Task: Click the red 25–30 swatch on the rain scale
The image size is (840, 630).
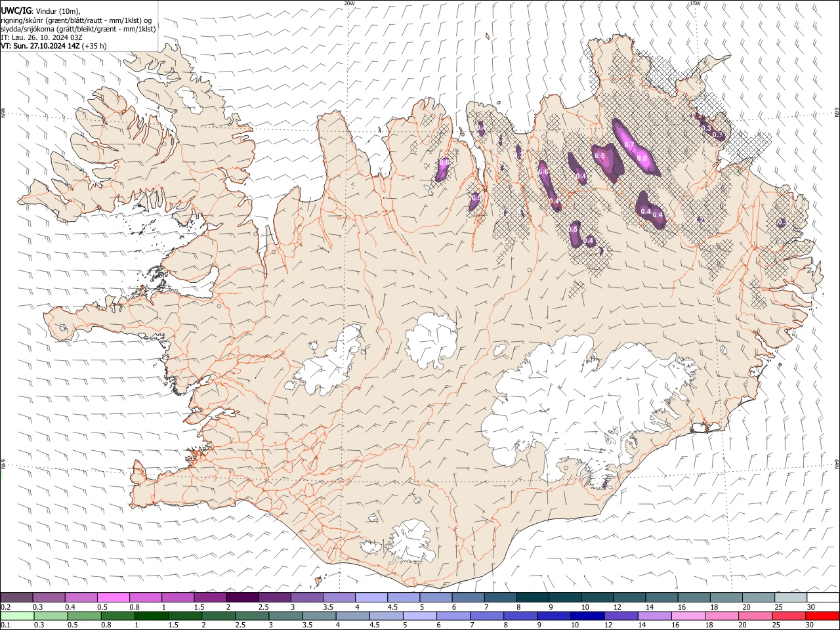Action: click(x=789, y=616)
